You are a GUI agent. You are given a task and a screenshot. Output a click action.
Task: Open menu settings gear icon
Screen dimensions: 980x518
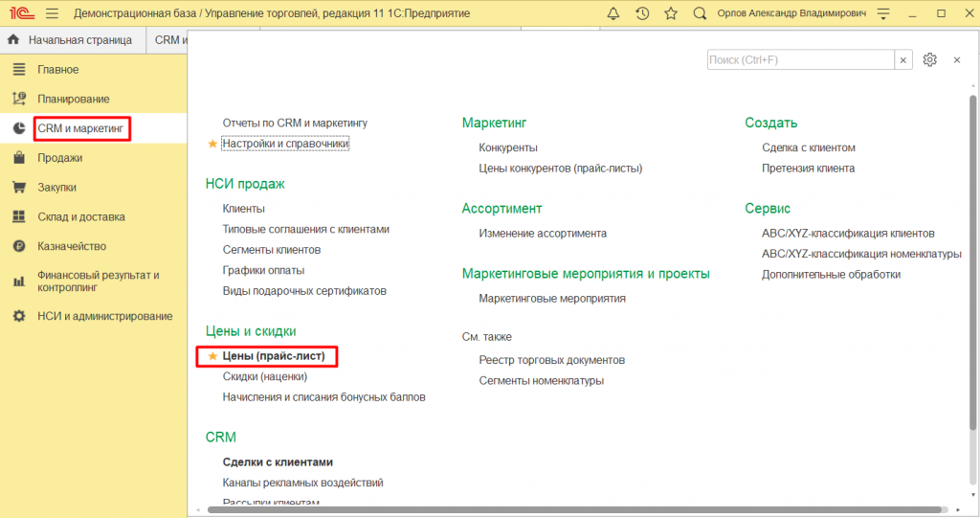pos(929,59)
